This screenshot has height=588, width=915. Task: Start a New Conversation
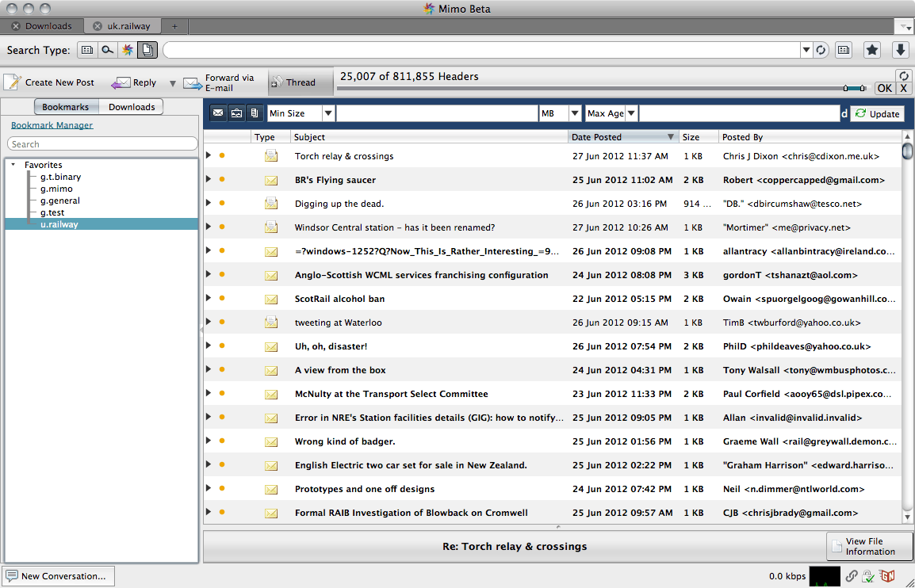58,576
